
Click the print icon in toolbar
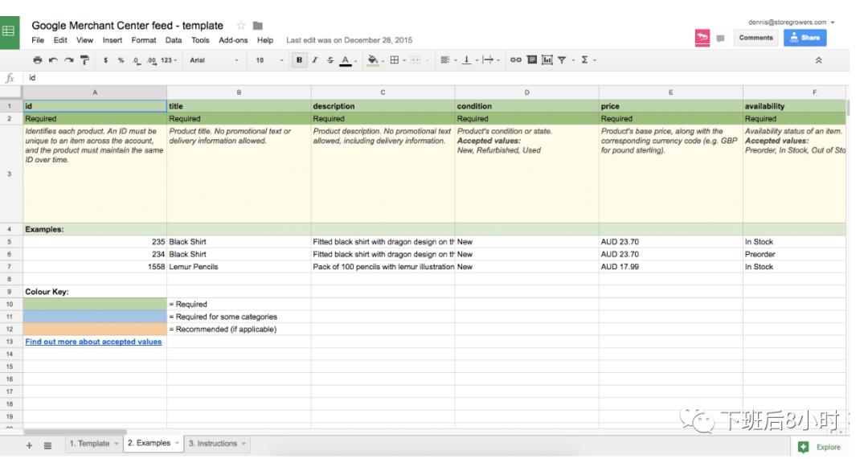tap(37, 60)
